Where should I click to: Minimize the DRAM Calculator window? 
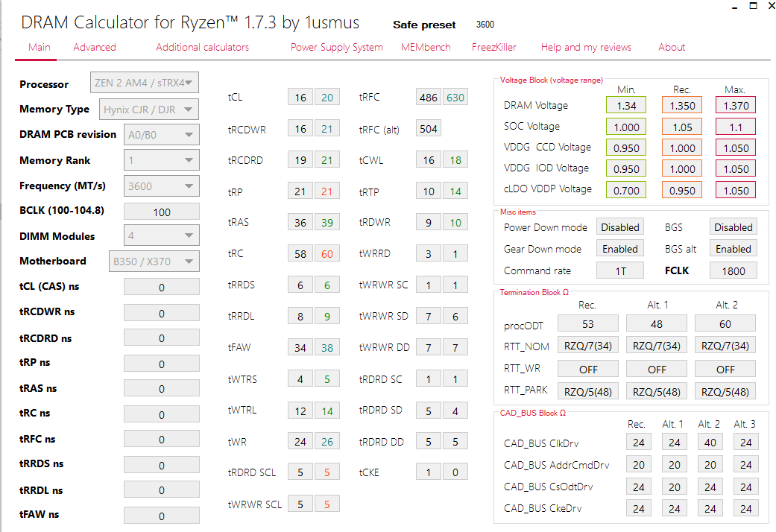click(734, 7)
